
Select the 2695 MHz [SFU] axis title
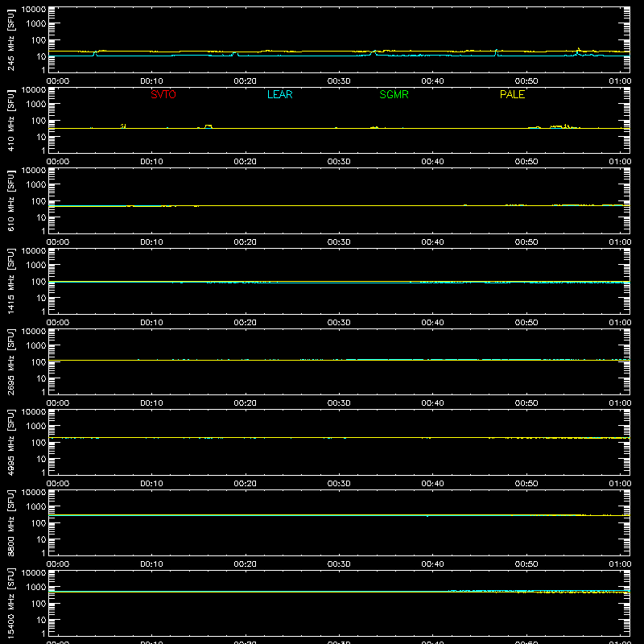pos(10,361)
